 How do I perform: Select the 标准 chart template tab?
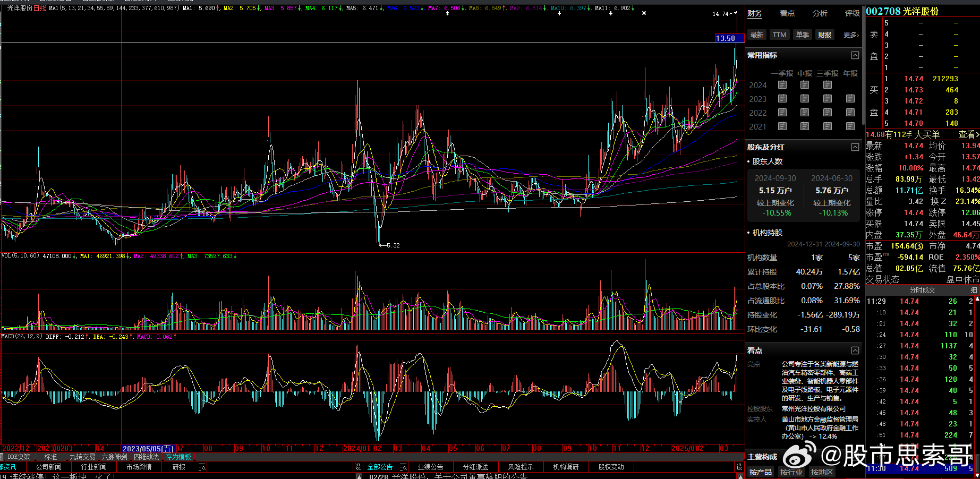pos(51,457)
